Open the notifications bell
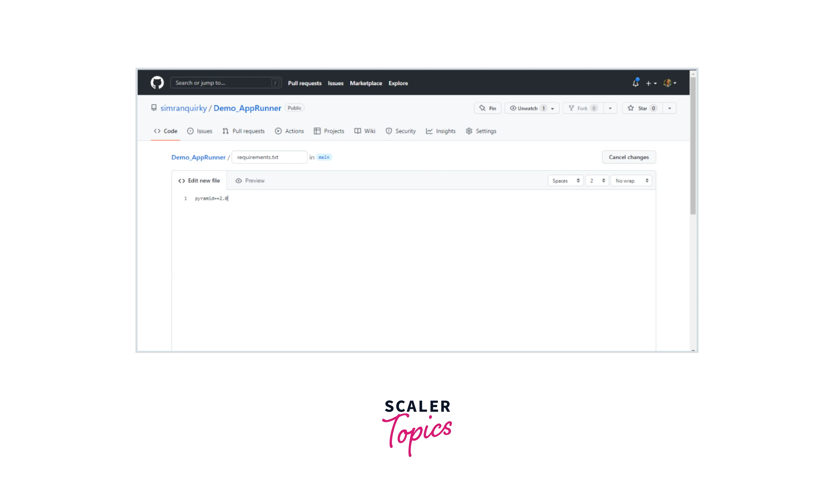 pyautogui.click(x=635, y=83)
